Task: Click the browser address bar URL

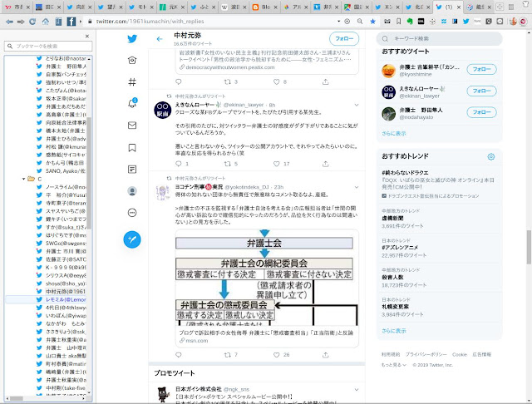Action: (x=150, y=22)
